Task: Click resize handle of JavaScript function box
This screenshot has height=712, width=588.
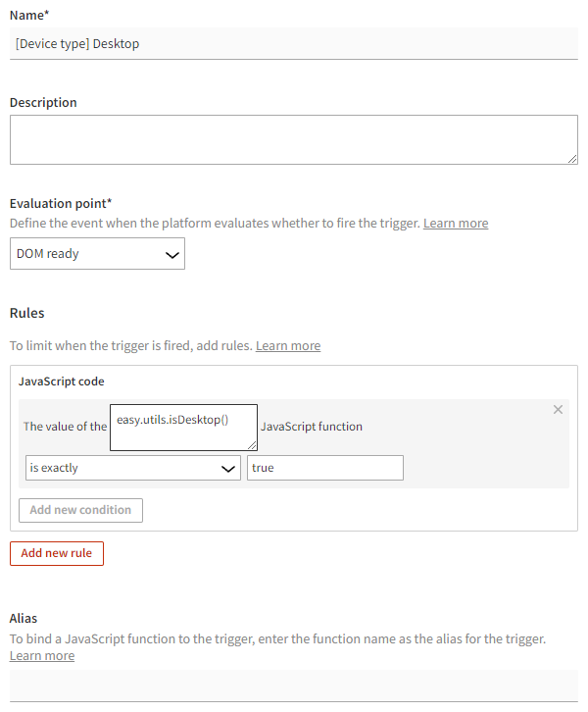Action: pyautogui.click(x=252, y=445)
